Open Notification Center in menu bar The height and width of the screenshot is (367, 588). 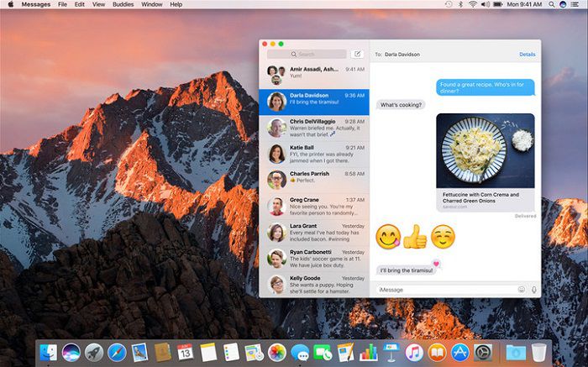575,4
